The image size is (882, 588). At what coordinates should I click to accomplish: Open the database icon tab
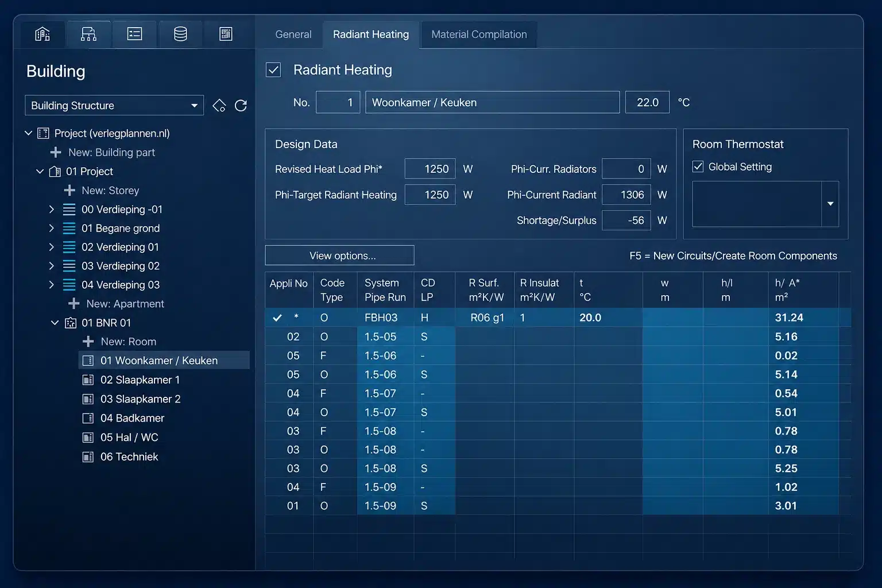[x=180, y=34]
